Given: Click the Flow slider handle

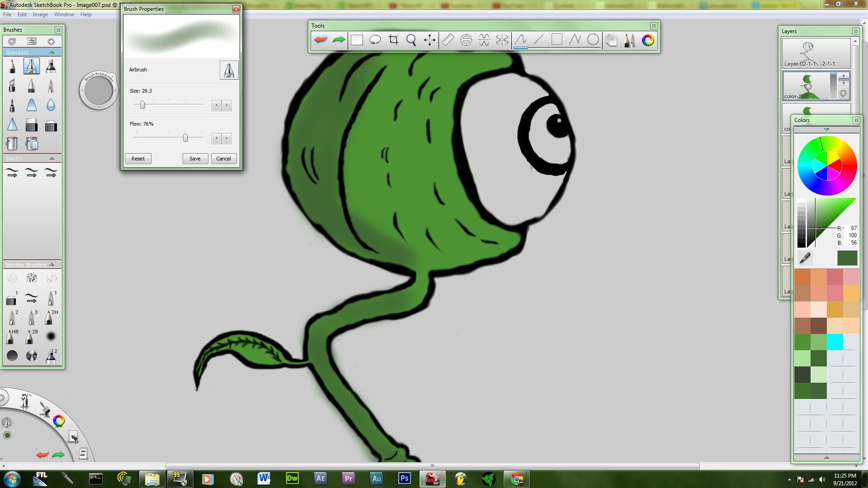Looking at the screenshot, I should (x=185, y=138).
